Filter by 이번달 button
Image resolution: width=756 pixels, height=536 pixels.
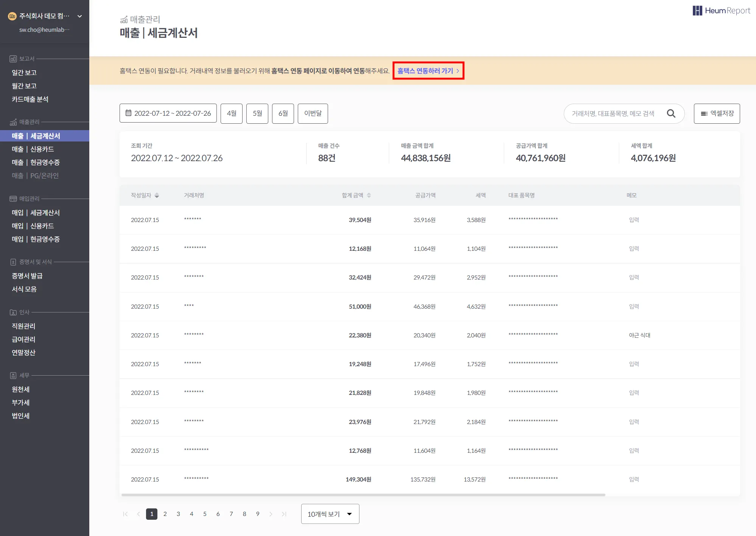click(x=313, y=113)
